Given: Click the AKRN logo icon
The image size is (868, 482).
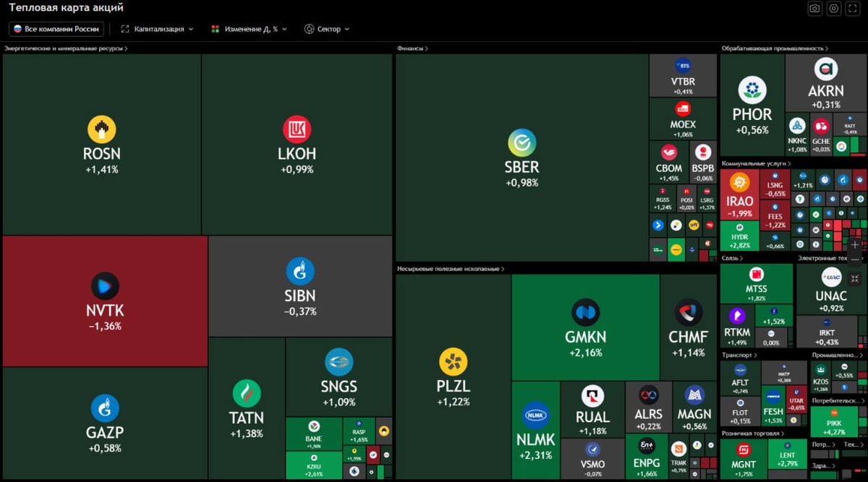Looking at the screenshot, I should point(825,69).
